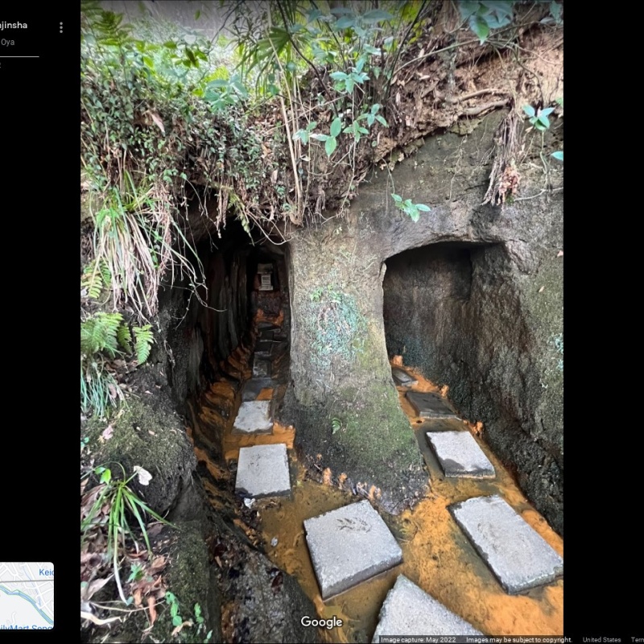Open the minimap thumbnail in the corner
This screenshot has width=644, height=644.
click(x=27, y=596)
